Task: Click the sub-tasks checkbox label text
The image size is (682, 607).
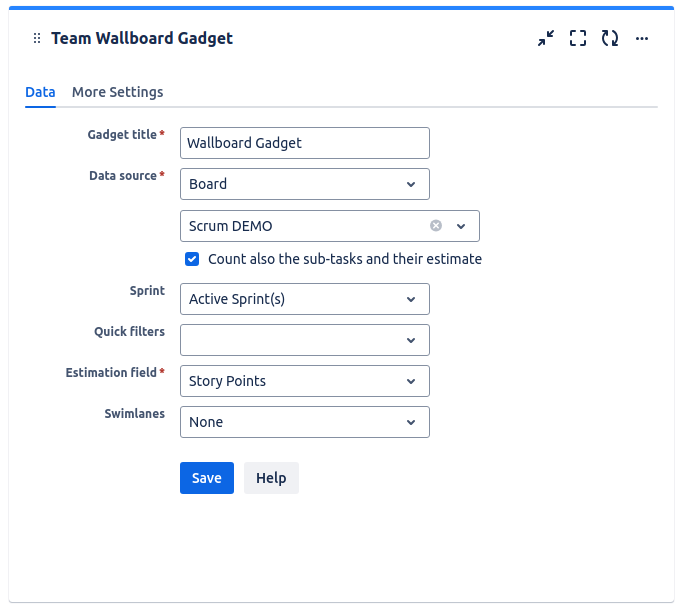Action: [344, 259]
